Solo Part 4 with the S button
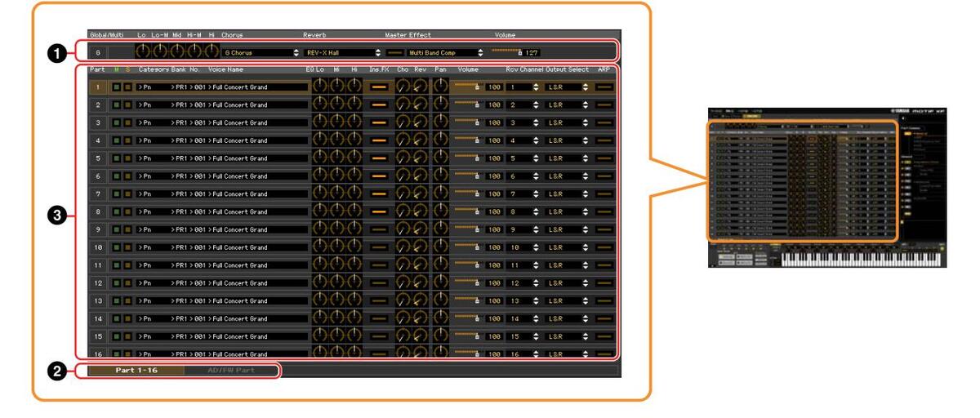Viewport: 980px width, 418px height. (x=127, y=140)
